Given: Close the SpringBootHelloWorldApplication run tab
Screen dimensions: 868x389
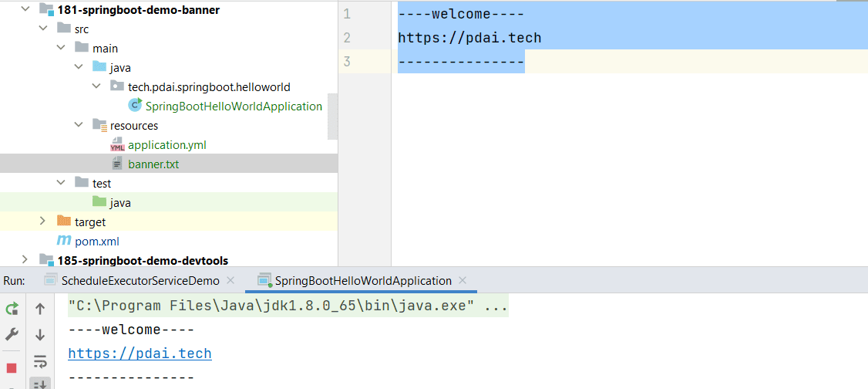Looking at the screenshot, I should [x=463, y=281].
